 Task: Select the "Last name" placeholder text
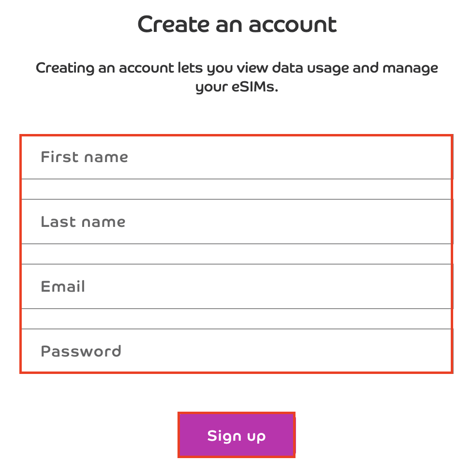pyautogui.click(x=83, y=222)
